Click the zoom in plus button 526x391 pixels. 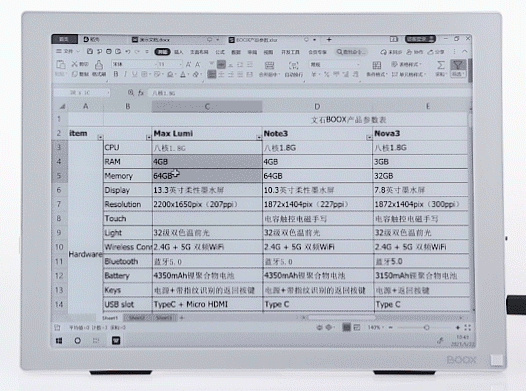point(458,327)
